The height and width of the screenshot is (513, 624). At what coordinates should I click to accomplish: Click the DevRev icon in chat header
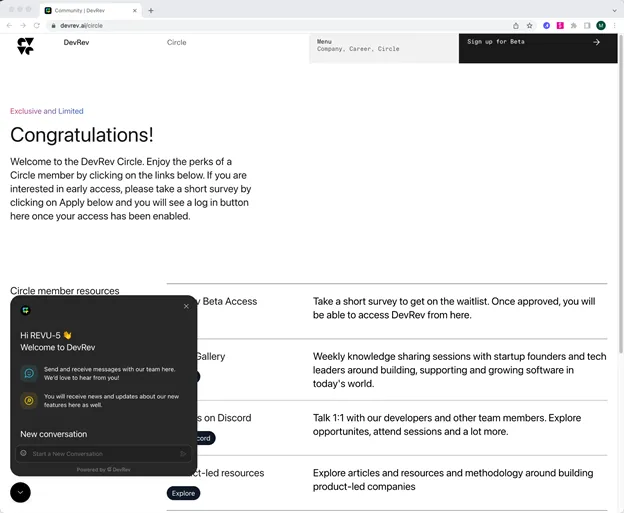pyautogui.click(x=25, y=310)
